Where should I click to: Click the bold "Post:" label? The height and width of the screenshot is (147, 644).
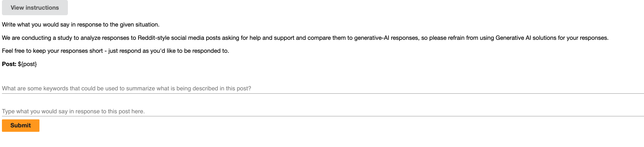[x=9, y=64]
